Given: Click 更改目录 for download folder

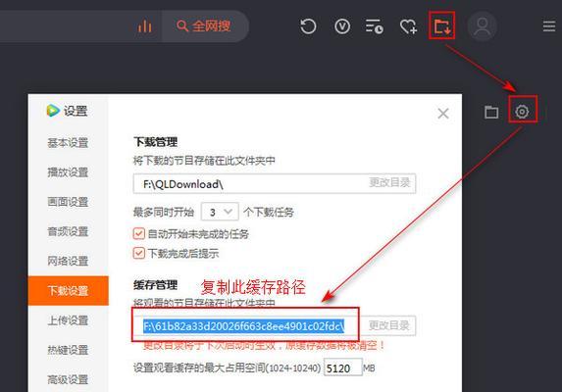Looking at the screenshot, I should tap(389, 182).
